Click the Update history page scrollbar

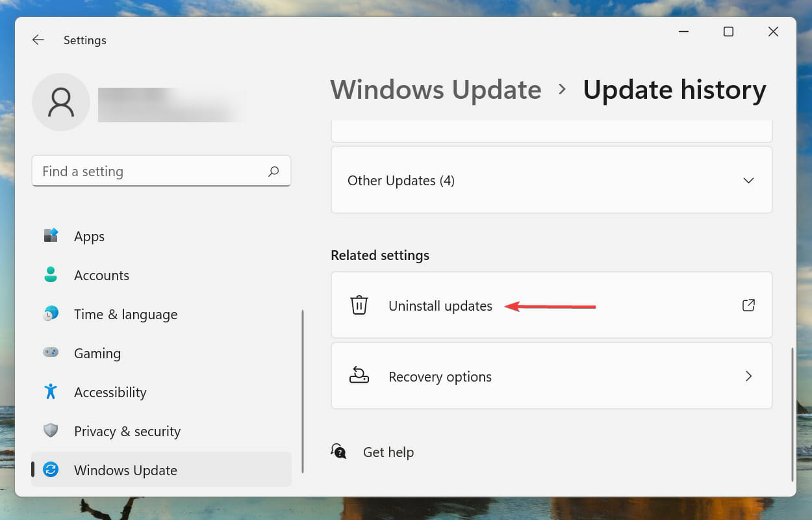pyautogui.click(x=793, y=414)
